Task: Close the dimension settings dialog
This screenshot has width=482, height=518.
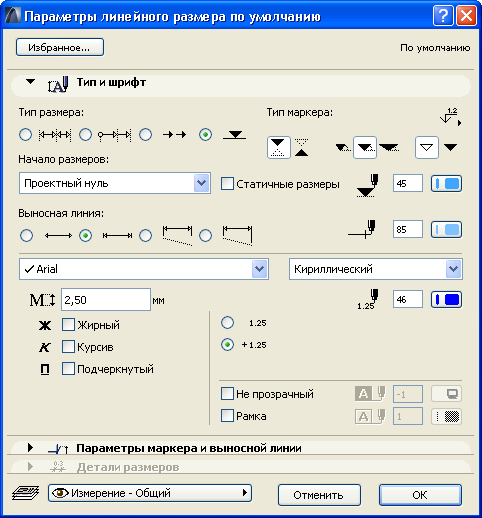Action: point(466,15)
